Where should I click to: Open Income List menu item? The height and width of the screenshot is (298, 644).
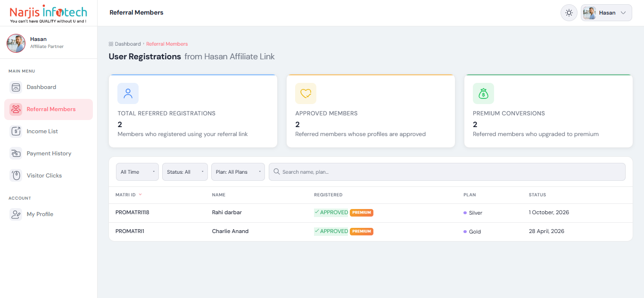click(x=49, y=131)
